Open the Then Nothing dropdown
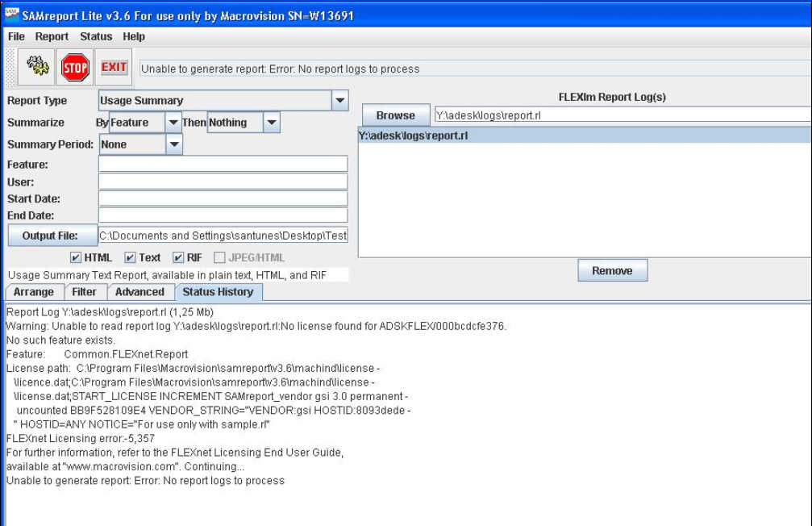Screen dimensions: 812x526 (272, 123)
